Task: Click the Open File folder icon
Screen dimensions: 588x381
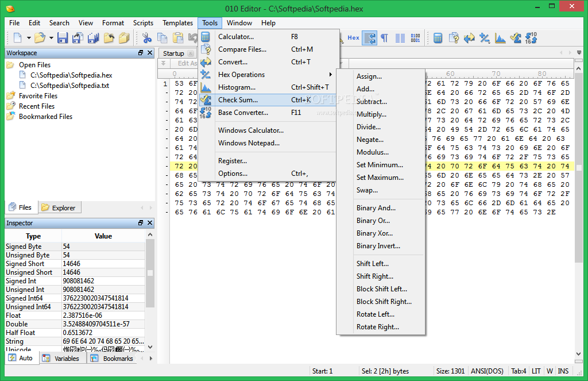Action: pyautogui.click(x=40, y=37)
